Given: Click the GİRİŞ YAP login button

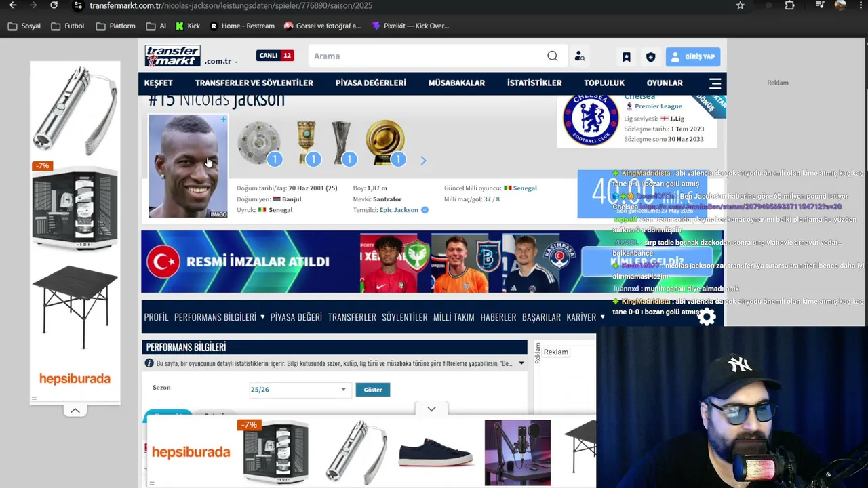Looking at the screenshot, I should 693,57.
